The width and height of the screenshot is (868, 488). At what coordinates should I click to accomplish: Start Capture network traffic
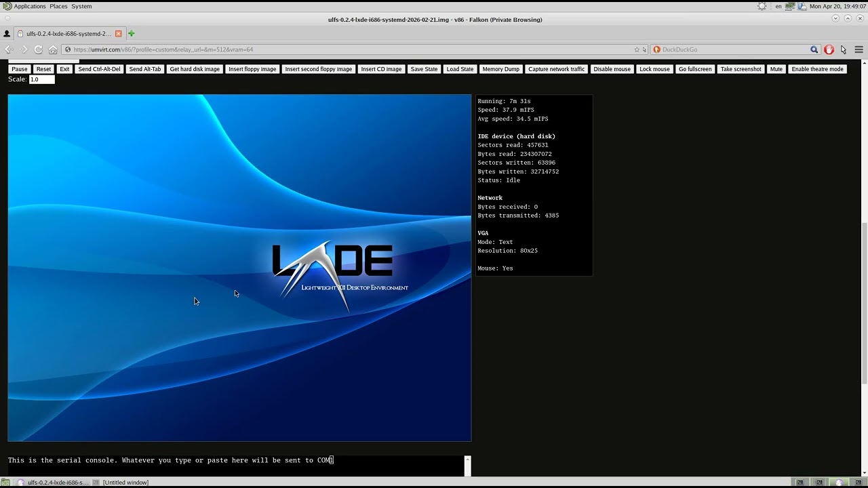point(556,69)
